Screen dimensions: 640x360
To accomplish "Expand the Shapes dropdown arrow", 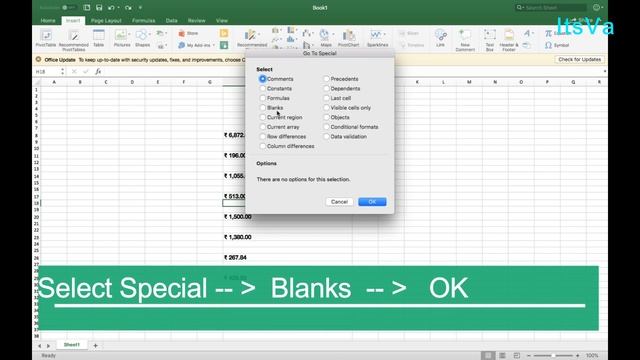I will [x=149, y=34].
